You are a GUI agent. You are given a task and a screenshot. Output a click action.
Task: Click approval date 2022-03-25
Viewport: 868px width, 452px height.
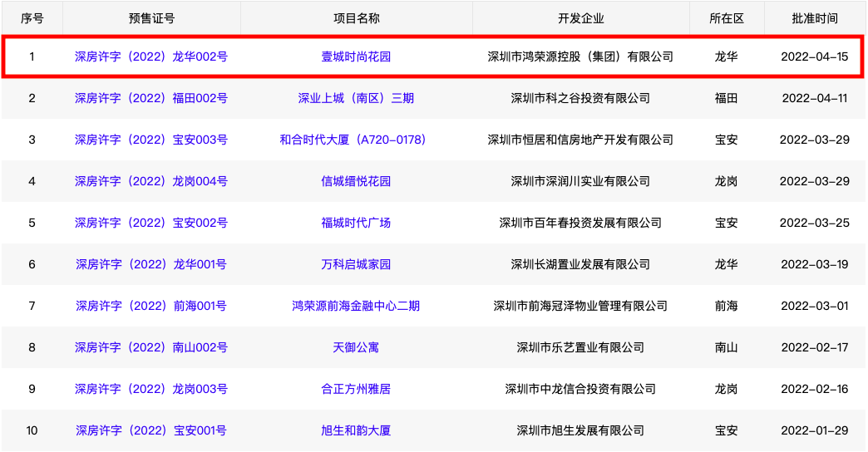coord(814,223)
